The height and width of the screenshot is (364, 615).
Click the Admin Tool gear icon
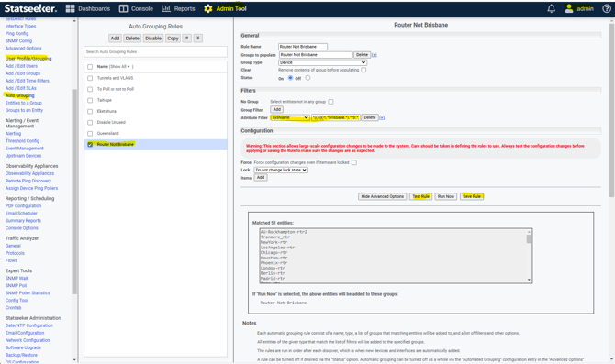point(208,8)
